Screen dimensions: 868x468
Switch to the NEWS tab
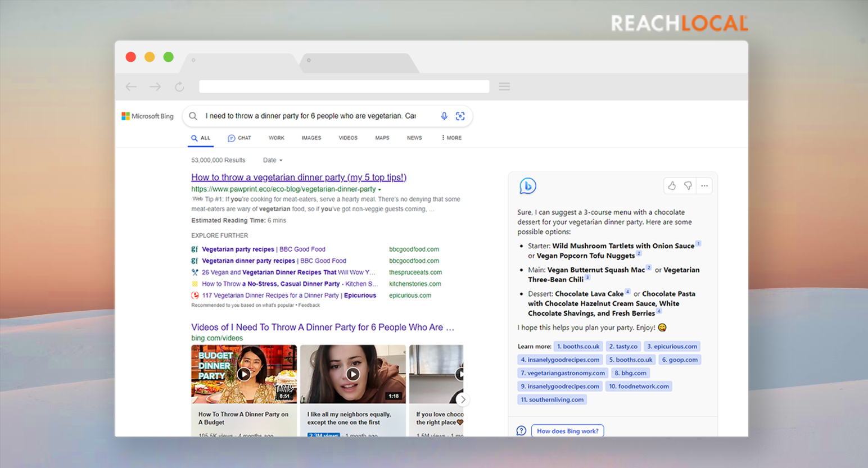(414, 138)
